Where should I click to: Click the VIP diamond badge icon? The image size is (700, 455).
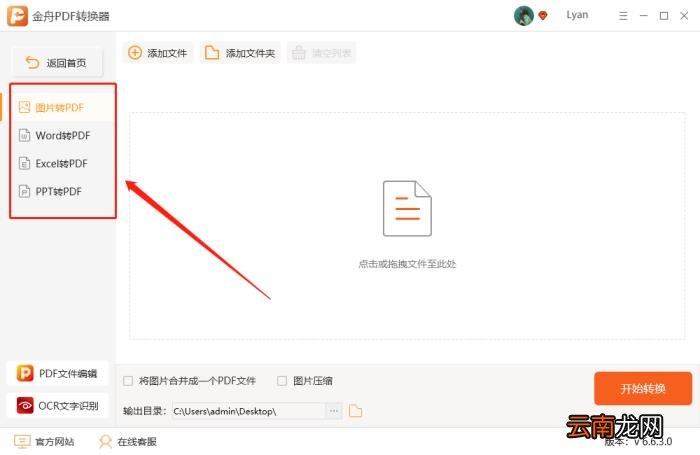(543, 16)
